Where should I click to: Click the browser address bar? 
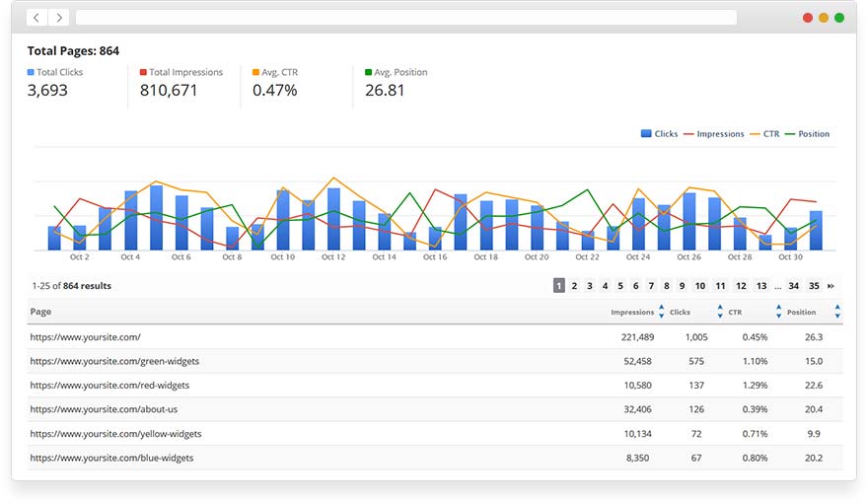[x=405, y=18]
